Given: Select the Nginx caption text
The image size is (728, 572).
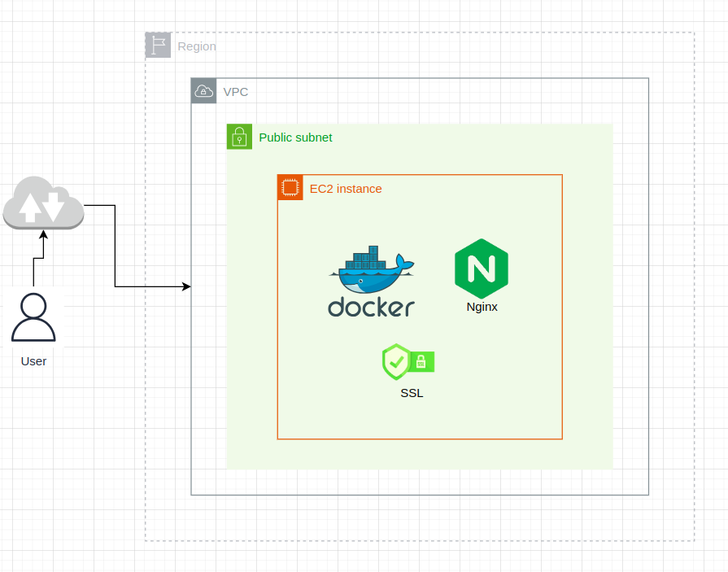Looking at the screenshot, I should (482, 307).
